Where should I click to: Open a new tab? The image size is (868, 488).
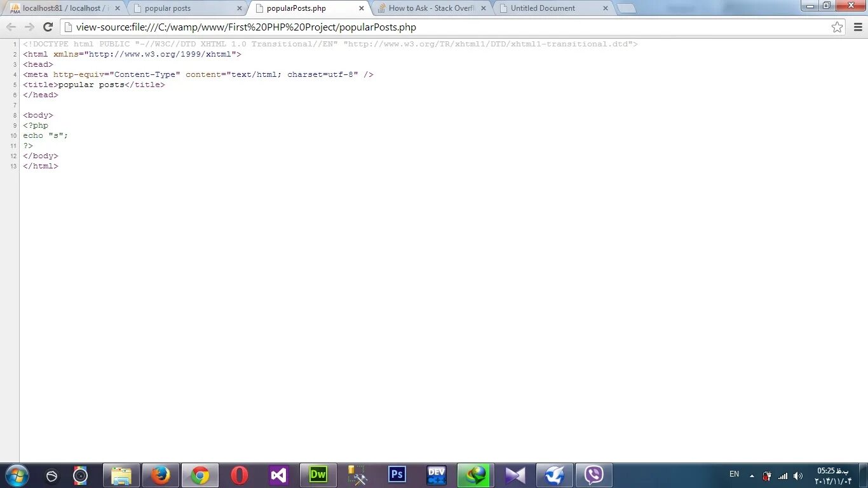[627, 8]
